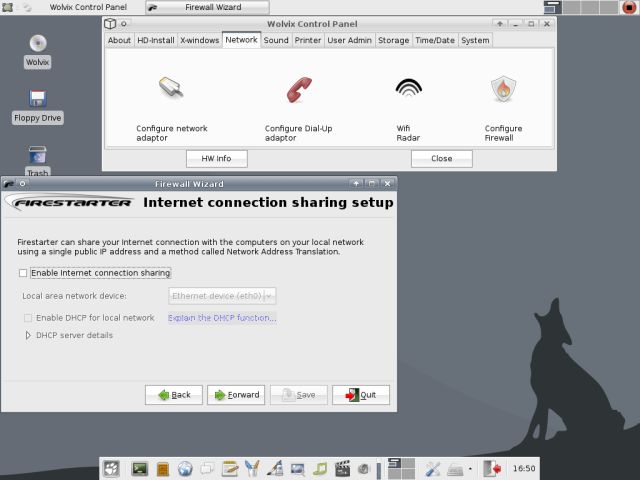Screen dimensions: 640x480
Task: Click the Configure Firewall shield icon
Action: [503, 89]
